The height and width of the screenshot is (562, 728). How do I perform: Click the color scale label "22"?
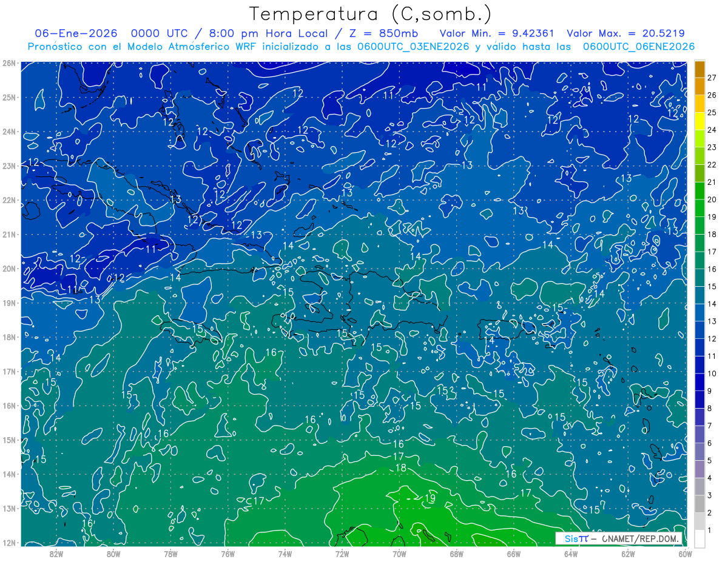pos(712,165)
